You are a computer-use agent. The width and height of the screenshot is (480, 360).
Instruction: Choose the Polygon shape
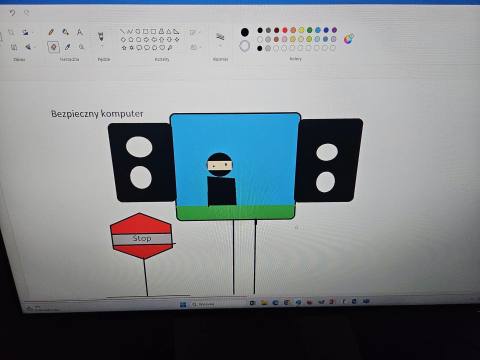(161, 32)
